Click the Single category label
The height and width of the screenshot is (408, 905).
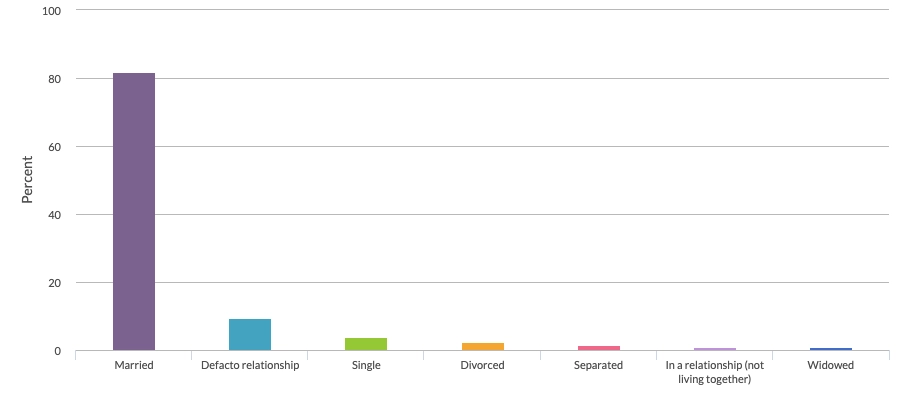[366, 365]
